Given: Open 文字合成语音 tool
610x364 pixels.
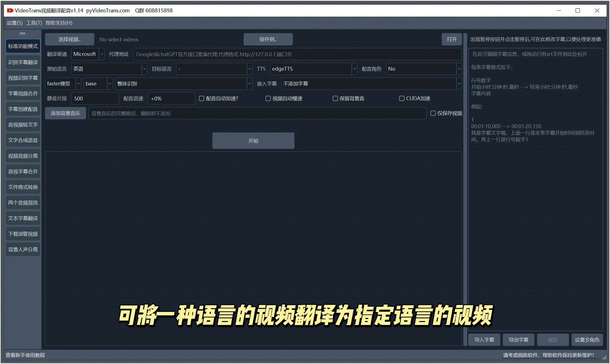Looking at the screenshot, I should [23, 140].
